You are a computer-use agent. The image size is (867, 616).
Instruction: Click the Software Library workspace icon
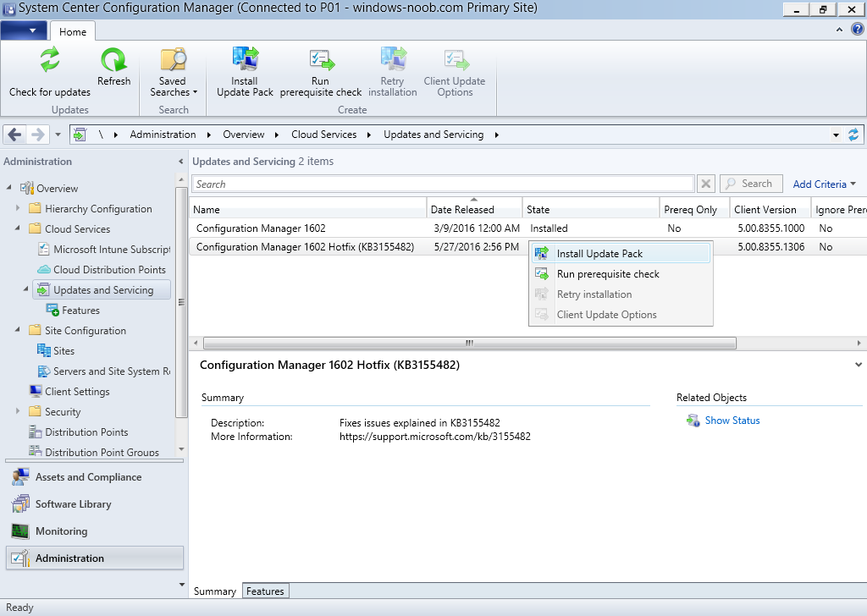20,503
